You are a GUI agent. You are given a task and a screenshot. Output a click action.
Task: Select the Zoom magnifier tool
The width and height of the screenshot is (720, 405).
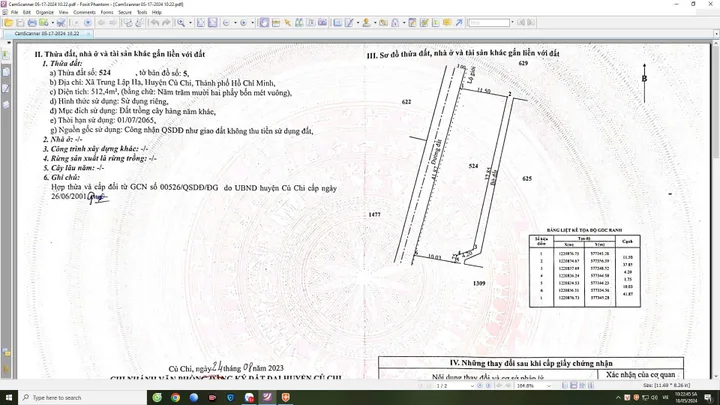click(181, 22)
